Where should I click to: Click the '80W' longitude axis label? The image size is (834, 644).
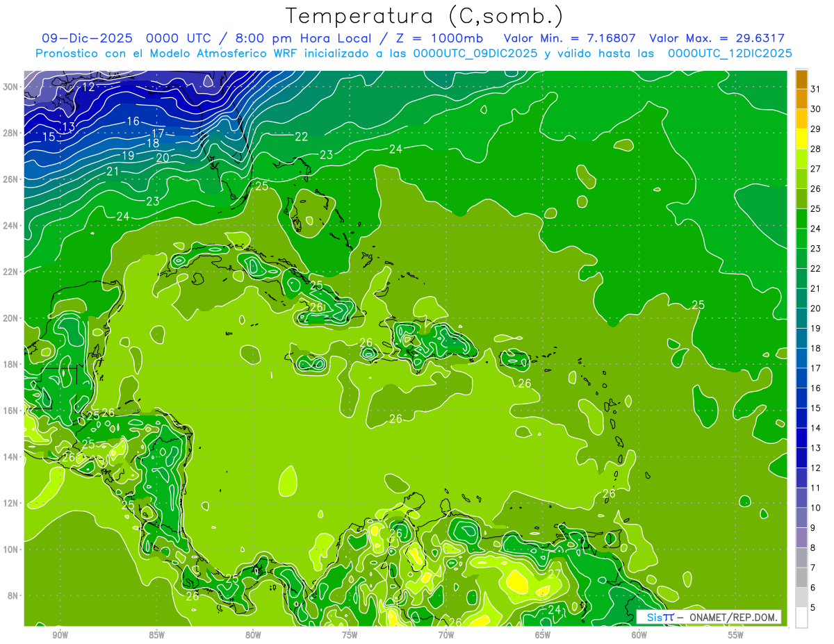tap(253, 635)
